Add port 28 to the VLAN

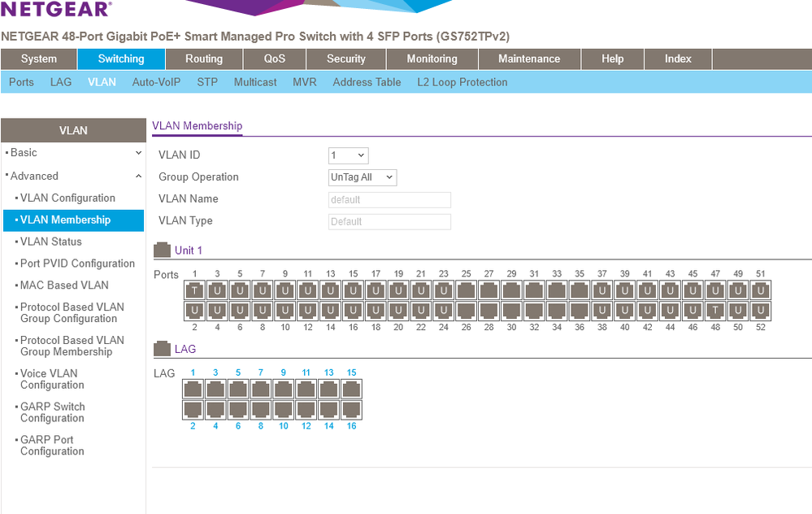489,311
